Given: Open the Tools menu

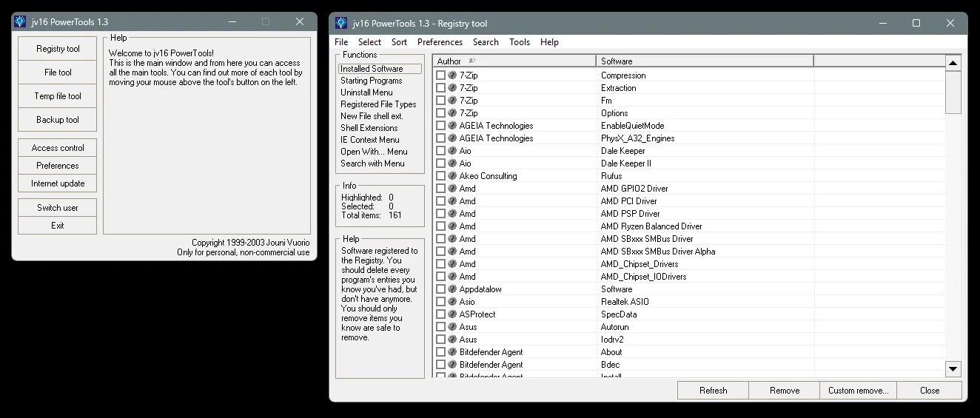Looking at the screenshot, I should pyautogui.click(x=520, y=42).
